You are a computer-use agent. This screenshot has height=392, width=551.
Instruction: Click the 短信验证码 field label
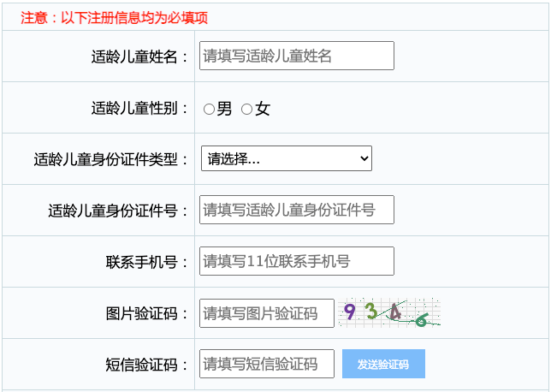[147, 365]
